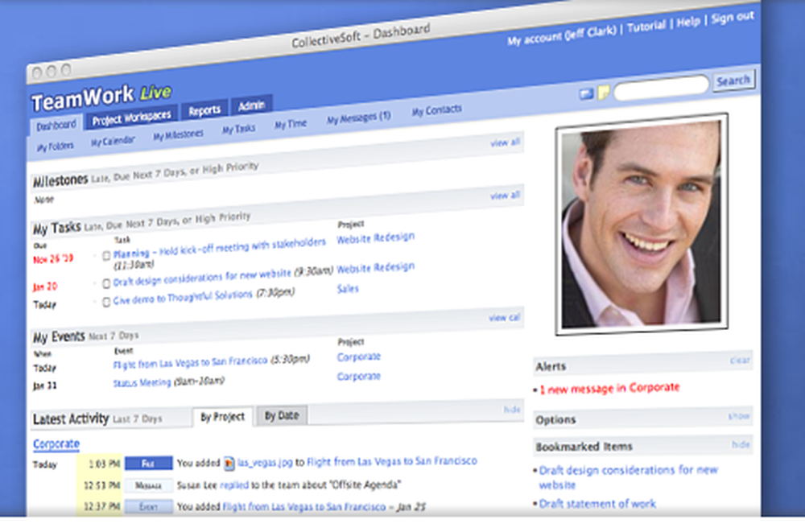Open the 'Give demo to Thoughtful Solutions' task
805x532 pixels.
click(x=183, y=297)
